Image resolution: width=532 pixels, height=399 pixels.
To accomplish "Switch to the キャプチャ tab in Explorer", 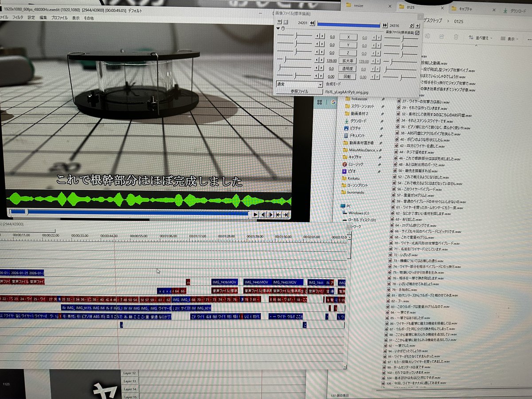I will (473, 9).
